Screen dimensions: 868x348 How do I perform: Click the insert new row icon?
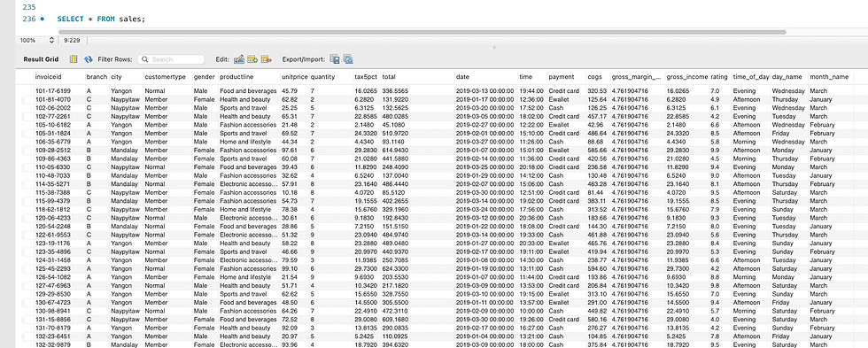pos(252,59)
